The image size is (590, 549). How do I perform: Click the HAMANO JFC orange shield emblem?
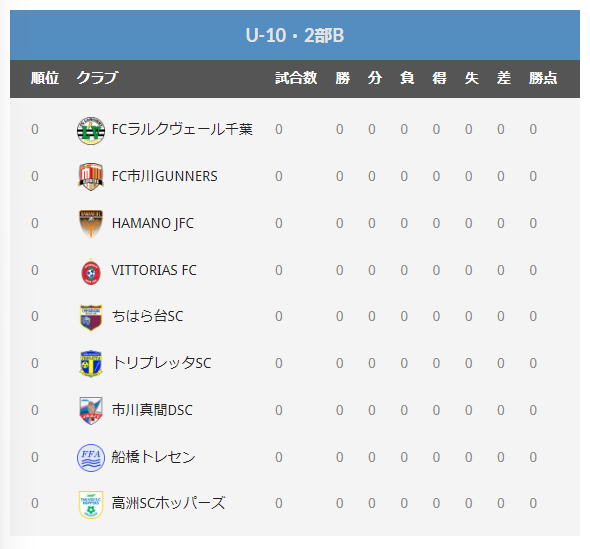(91, 224)
